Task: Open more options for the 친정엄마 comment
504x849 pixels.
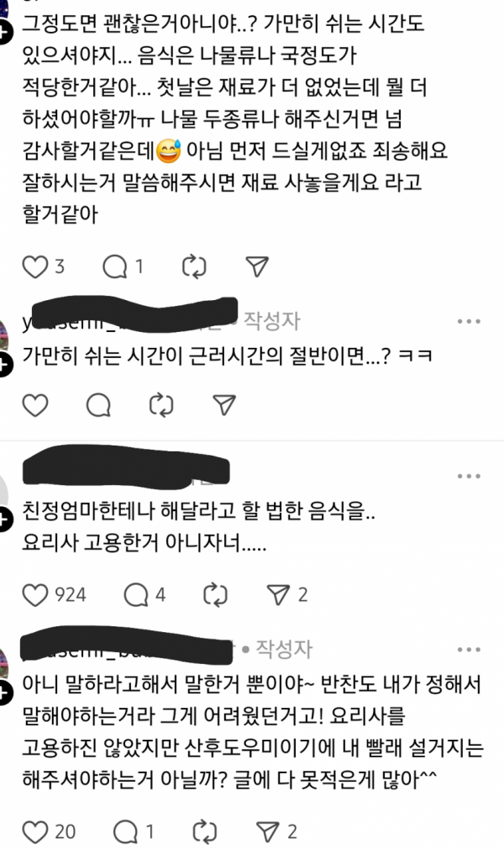Action: 468,477
